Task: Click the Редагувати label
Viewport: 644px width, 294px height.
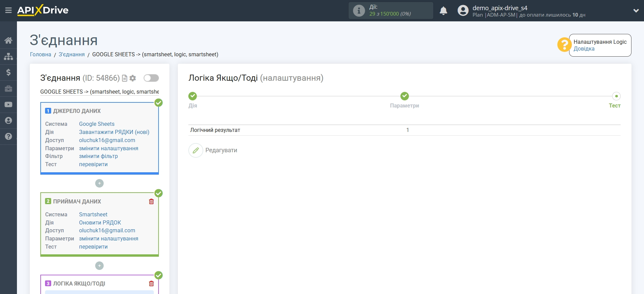Action: coord(221,150)
